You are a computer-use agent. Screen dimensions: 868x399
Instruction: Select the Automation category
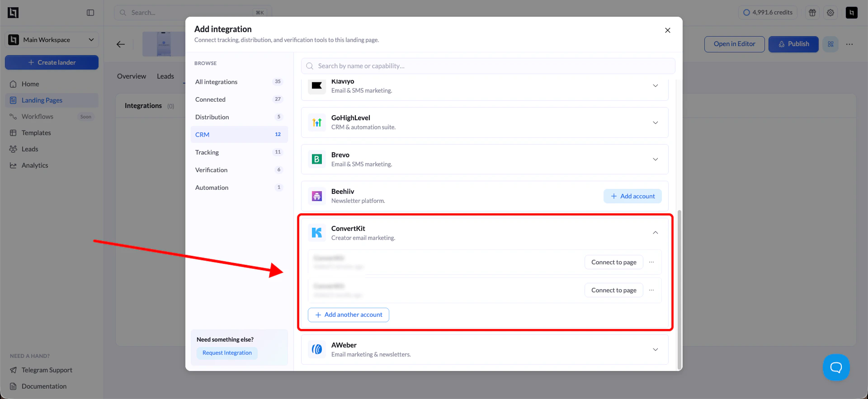pos(239,188)
